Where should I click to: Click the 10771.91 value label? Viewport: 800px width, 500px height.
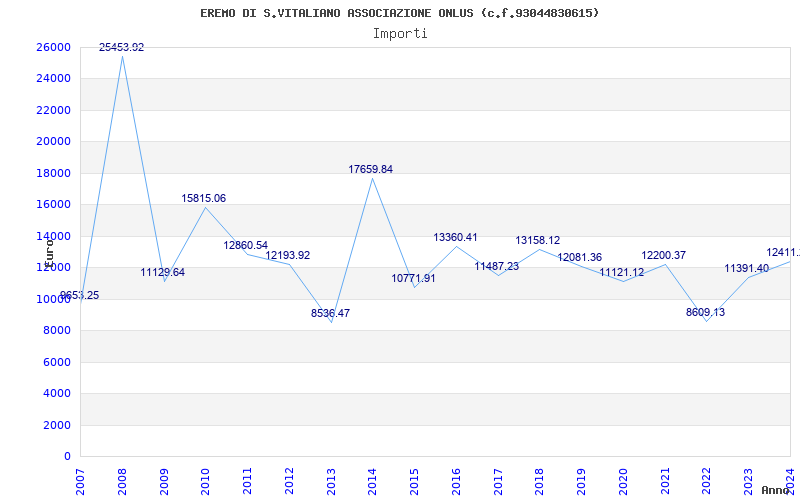pos(413,279)
